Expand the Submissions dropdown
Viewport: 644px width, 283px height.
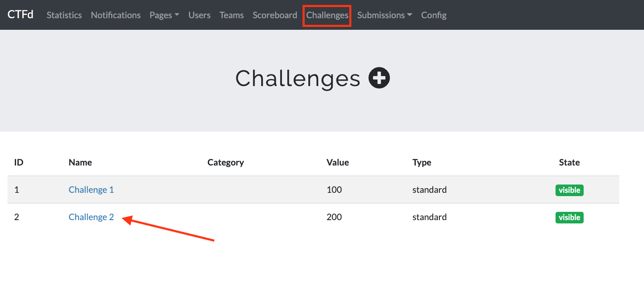[x=384, y=15]
